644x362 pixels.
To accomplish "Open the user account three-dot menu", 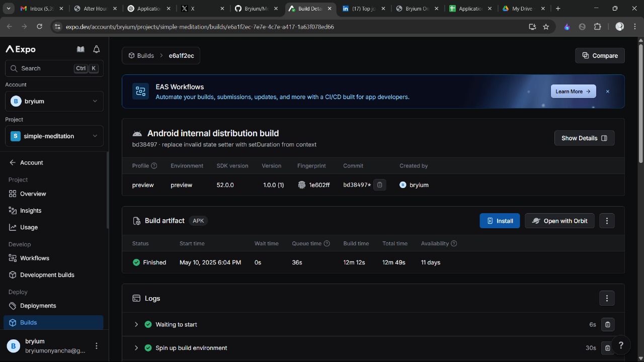I will [x=97, y=346].
